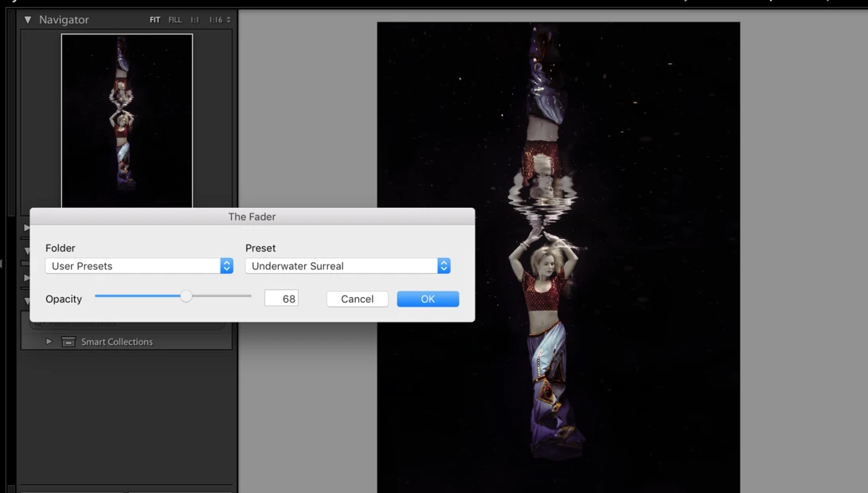Expand the Smart Collections arrow

(x=49, y=342)
